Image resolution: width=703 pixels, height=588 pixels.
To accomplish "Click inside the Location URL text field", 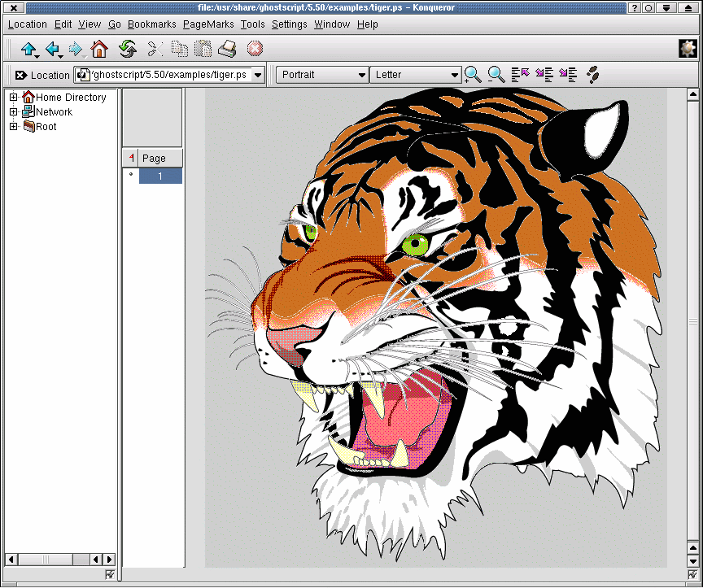I will pos(170,75).
